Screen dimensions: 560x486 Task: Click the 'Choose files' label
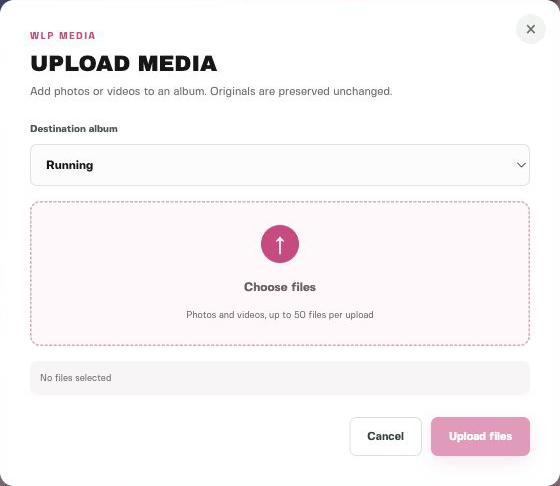pos(280,287)
